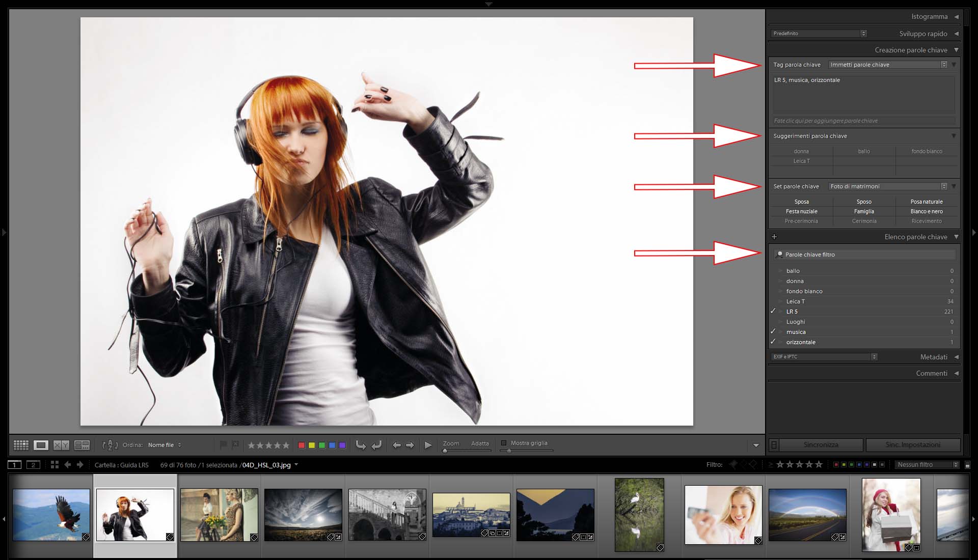Enable the Mostra griglia checkbox
The image size is (978, 560).
point(504,443)
